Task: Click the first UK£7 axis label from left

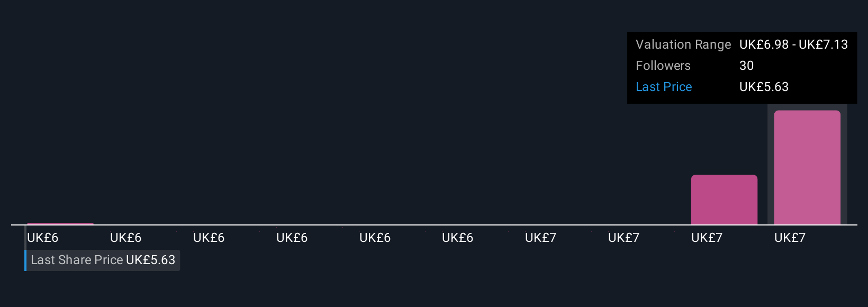Action: 540,238
